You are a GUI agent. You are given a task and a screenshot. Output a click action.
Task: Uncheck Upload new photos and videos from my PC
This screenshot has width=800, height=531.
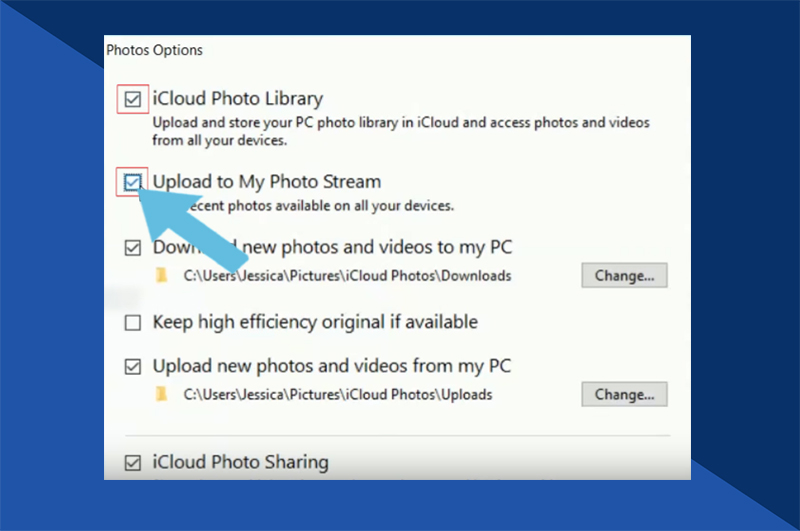pyautogui.click(x=133, y=366)
